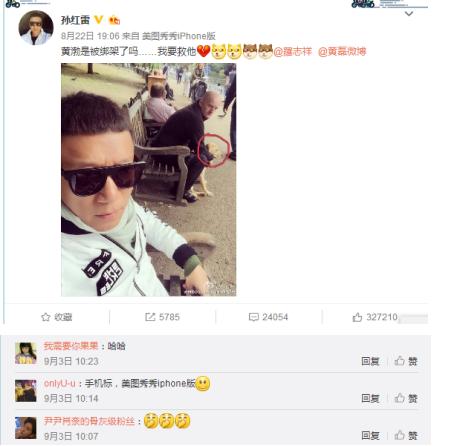Click the post timestamp 8月22日 19:06

click(x=90, y=36)
